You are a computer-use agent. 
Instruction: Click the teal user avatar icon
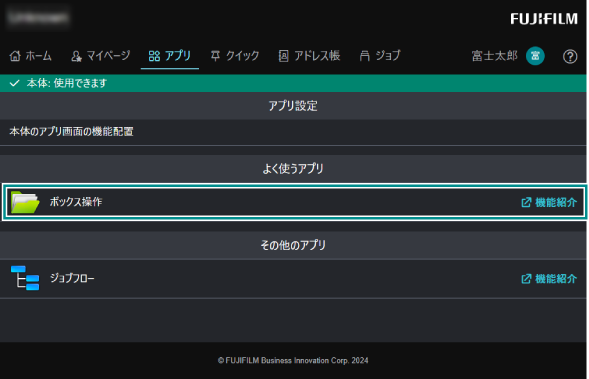click(535, 56)
